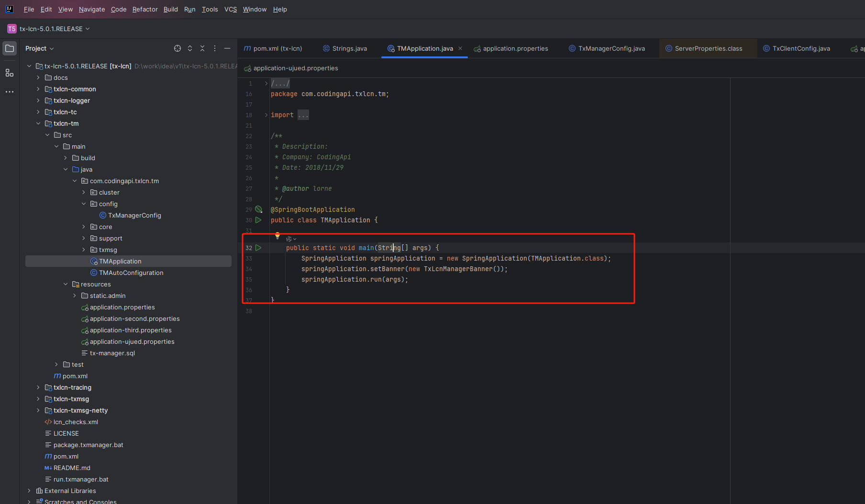865x504 pixels.
Task: Click the Collapse All icon in Project panel
Action: [x=202, y=48]
